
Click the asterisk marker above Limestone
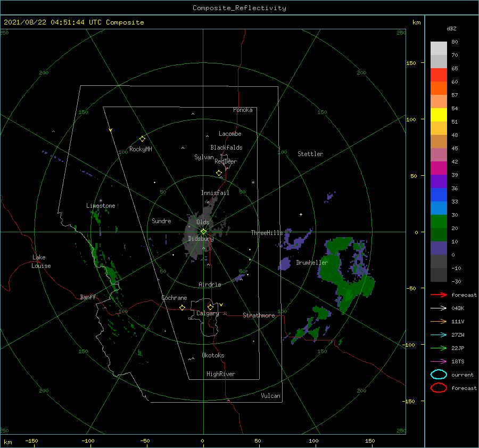point(101,201)
